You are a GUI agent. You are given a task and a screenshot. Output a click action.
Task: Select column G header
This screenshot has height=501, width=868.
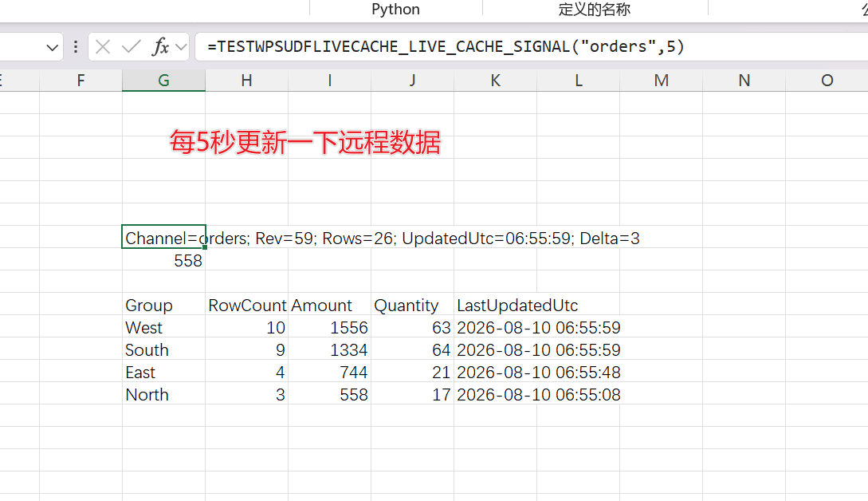pyautogui.click(x=164, y=81)
